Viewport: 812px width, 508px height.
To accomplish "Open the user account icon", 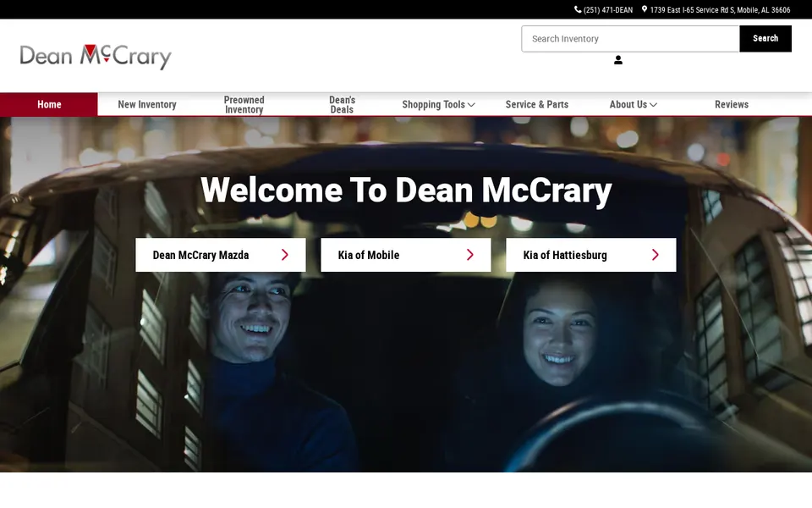I will coord(617,60).
